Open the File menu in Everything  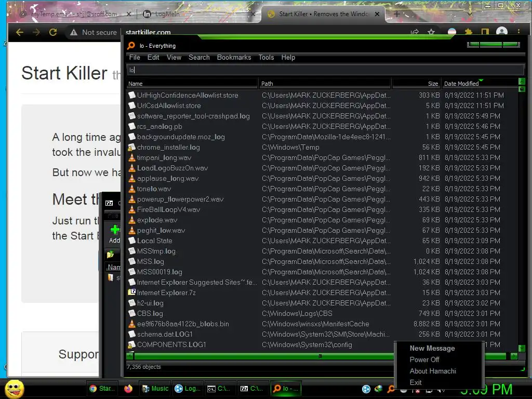tap(135, 57)
